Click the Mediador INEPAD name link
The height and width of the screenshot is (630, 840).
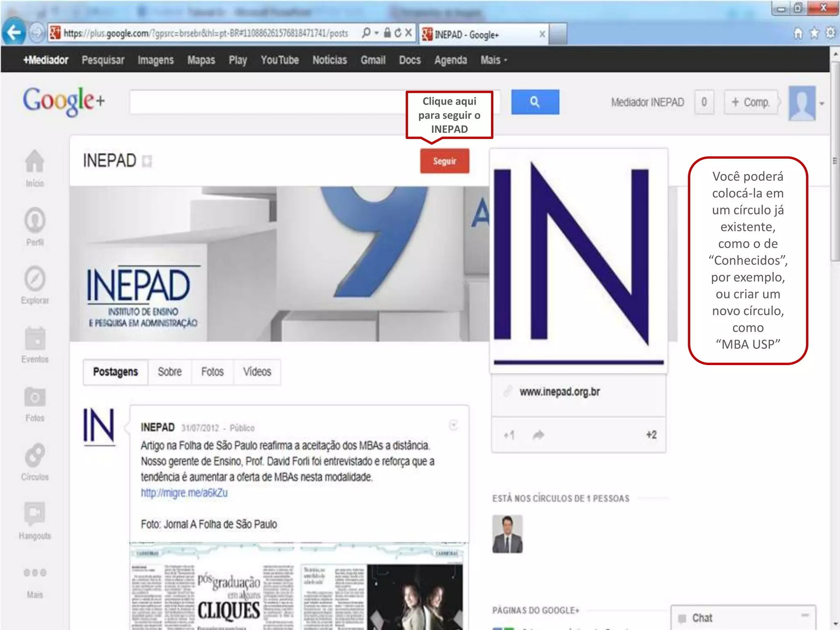648,102
